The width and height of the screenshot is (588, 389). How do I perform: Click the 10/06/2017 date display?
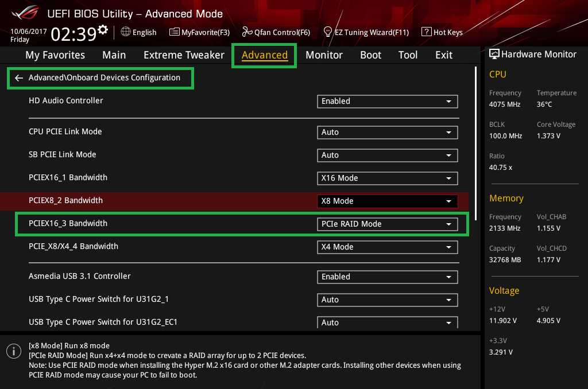[29, 32]
